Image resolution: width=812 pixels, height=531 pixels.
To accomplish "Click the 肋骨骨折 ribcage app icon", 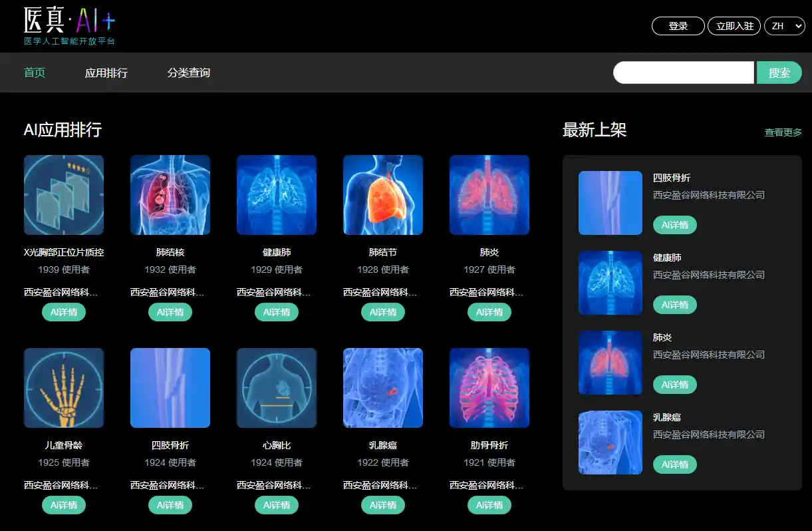I will (489, 388).
